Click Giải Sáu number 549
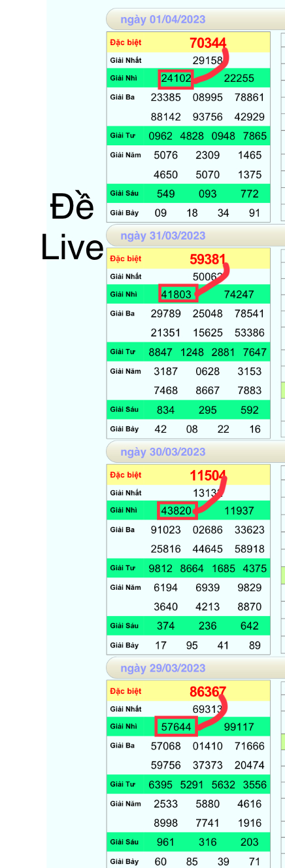 pos(166,194)
